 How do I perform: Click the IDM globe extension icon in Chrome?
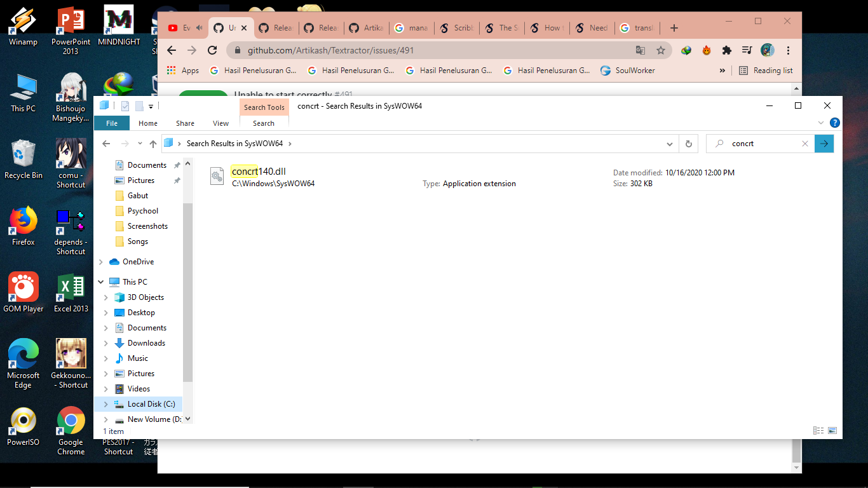[x=686, y=50]
